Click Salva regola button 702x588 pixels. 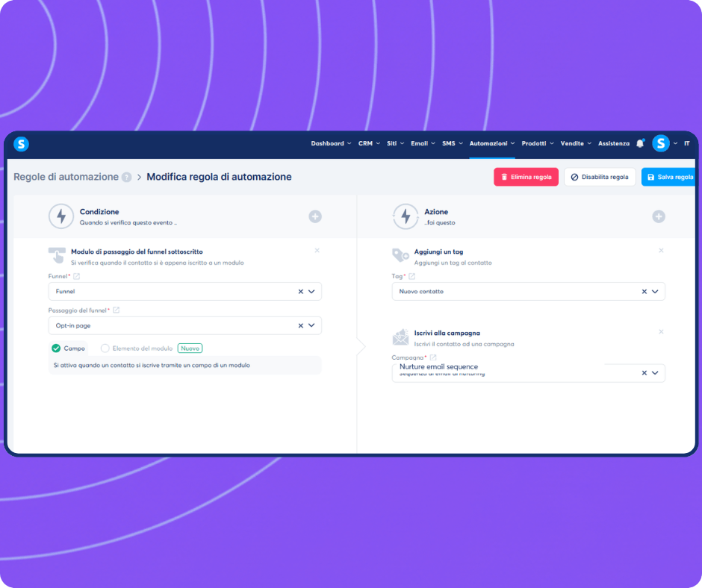[669, 177]
